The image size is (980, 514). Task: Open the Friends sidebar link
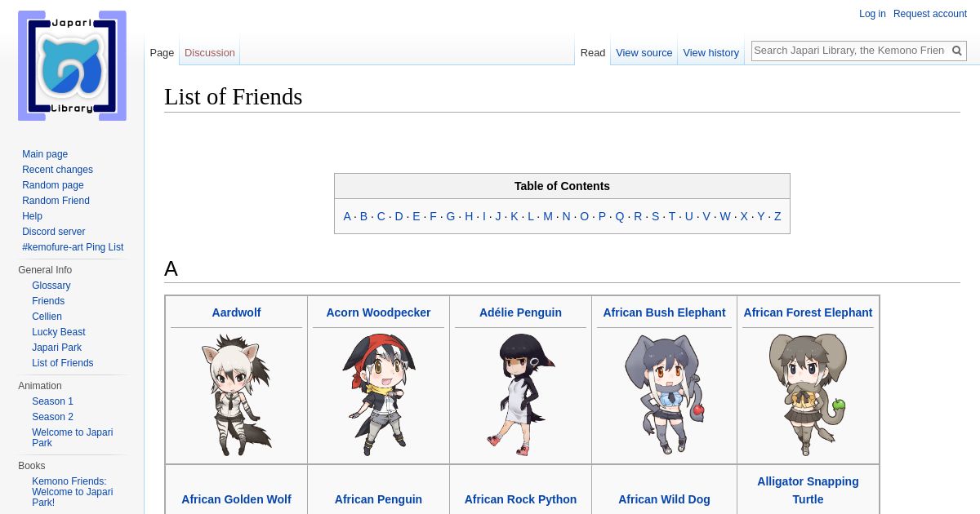pos(48,301)
